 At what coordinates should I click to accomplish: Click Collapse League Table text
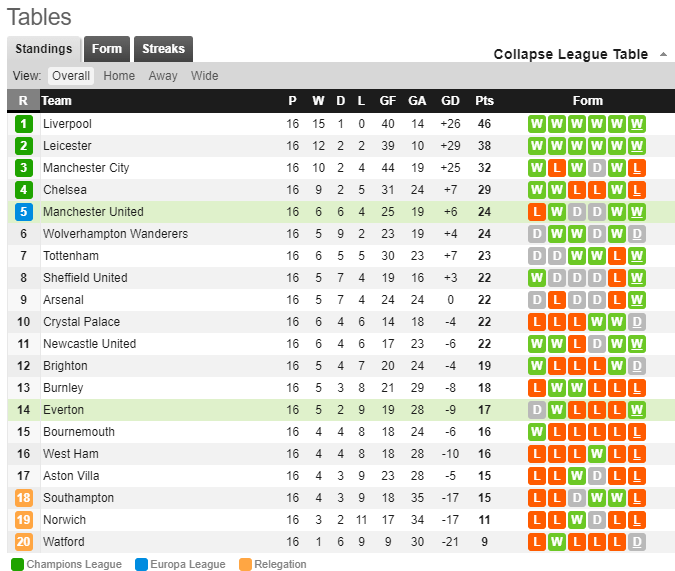(570, 54)
